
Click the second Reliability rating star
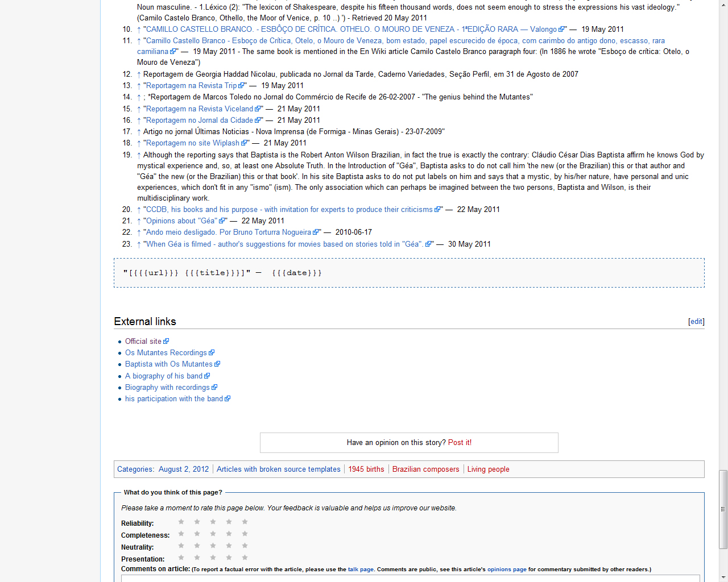click(x=197, y=522)
